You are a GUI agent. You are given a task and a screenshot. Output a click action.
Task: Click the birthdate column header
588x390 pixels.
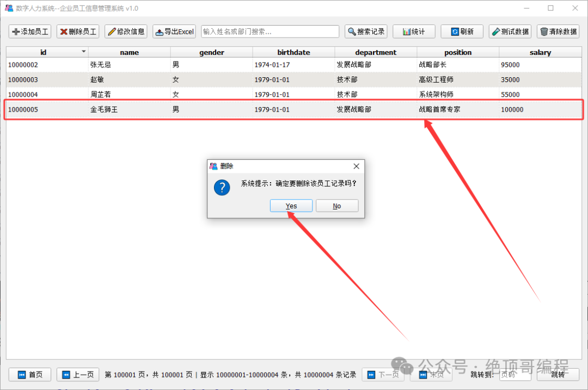click(x=293, y=52)
